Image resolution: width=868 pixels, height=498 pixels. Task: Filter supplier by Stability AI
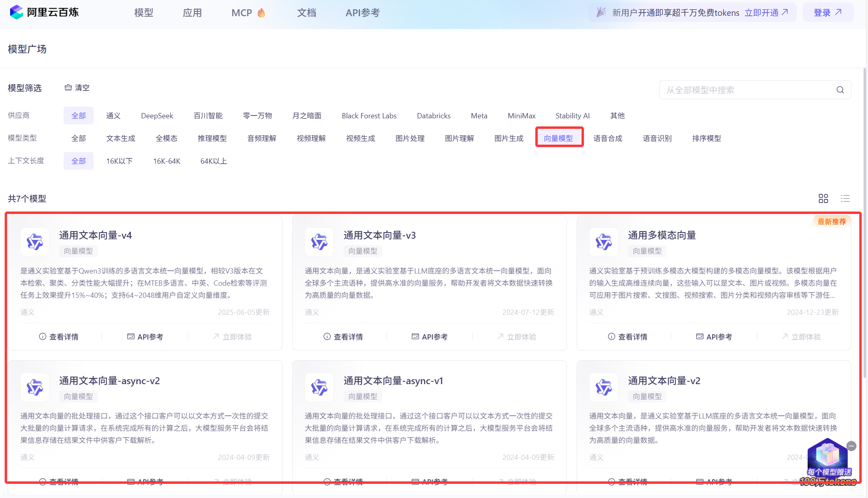click(573, 115)
